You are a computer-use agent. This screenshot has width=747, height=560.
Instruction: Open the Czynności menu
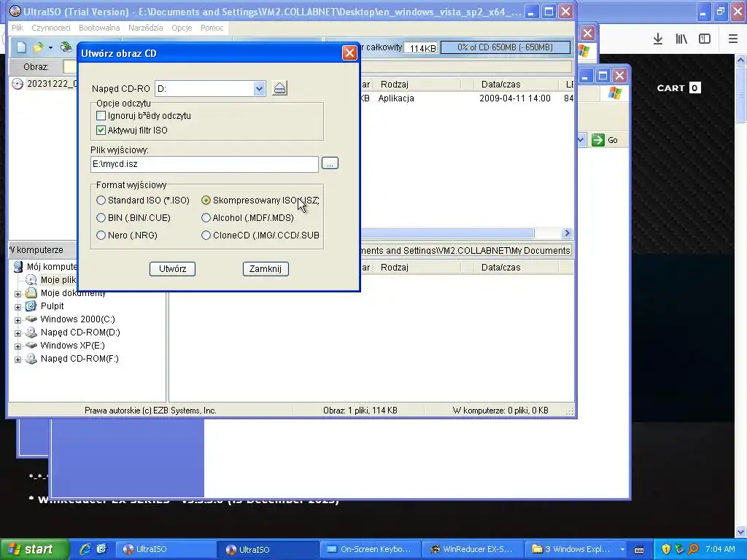click(x=51, y=28)
